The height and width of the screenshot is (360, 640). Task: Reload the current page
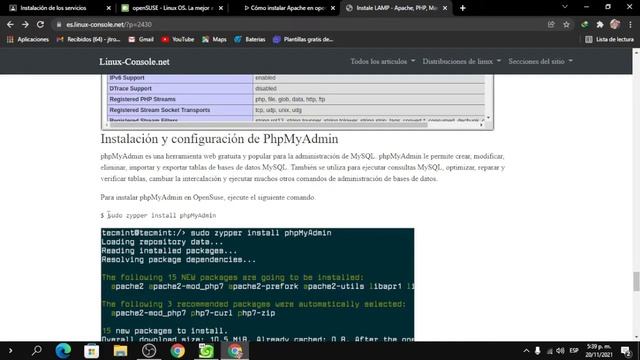click(x=40, y=24)
